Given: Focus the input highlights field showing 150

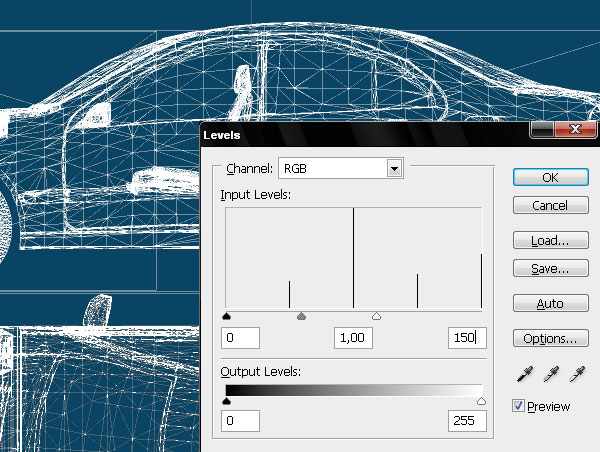Looking at the screenshot, I should tap(466, 338).
